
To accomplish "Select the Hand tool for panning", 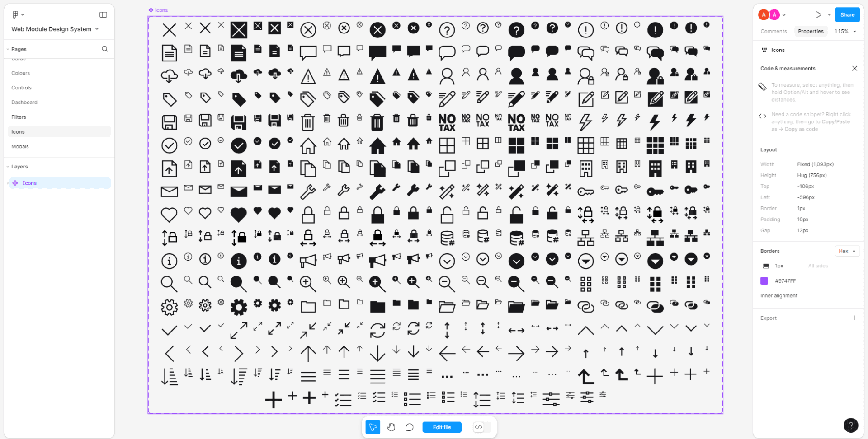I will (391, 427).
